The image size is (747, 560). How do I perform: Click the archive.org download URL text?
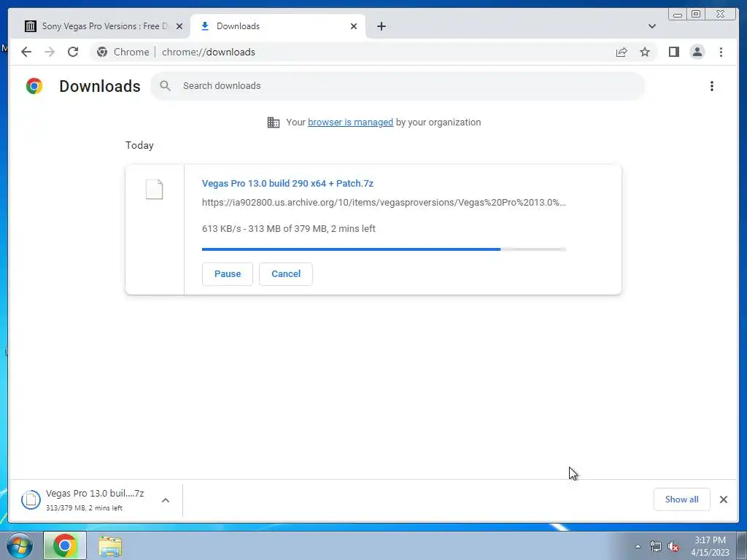(384, 203)
